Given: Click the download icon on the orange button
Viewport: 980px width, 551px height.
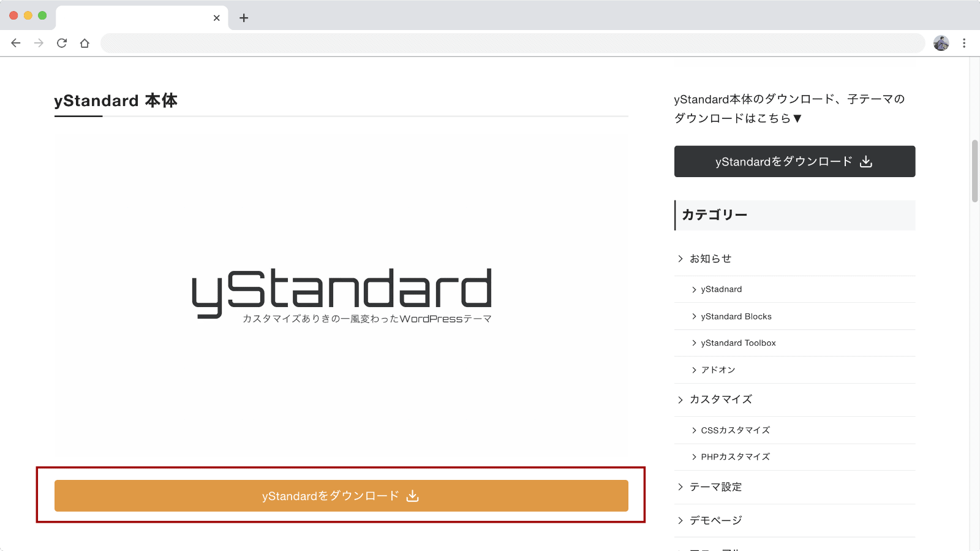Looking at the screenshot, I should [413, 496].
